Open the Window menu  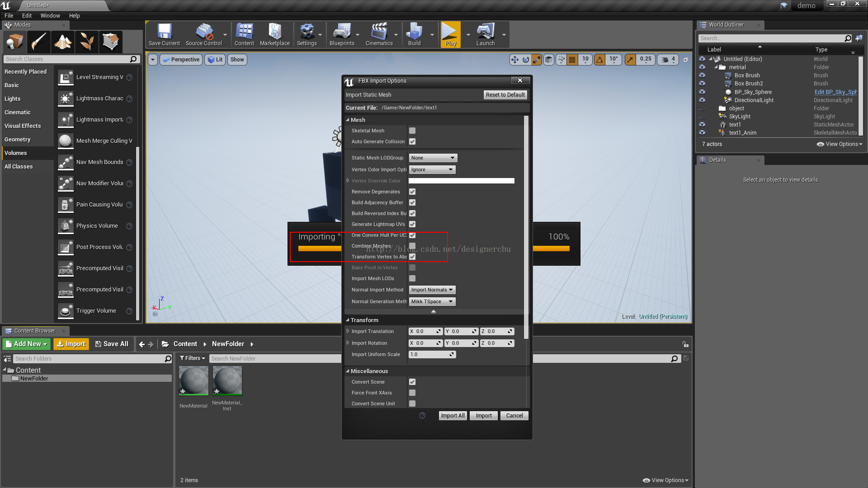point(50,15)
